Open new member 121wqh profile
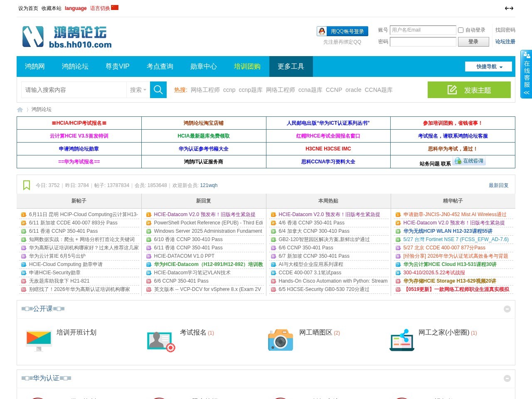This screenshot has width=532, height=399. 209,185
